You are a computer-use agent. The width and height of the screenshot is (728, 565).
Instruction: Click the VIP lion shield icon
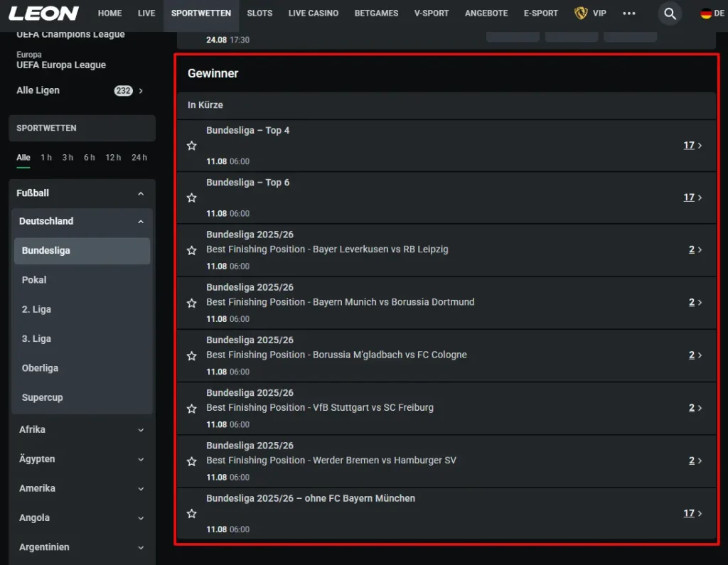(x=580, y=13)
